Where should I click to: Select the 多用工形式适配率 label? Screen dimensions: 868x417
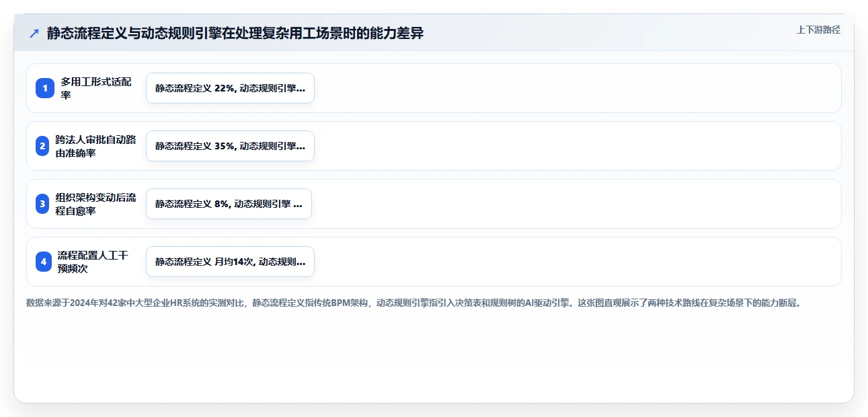point(96,88)
